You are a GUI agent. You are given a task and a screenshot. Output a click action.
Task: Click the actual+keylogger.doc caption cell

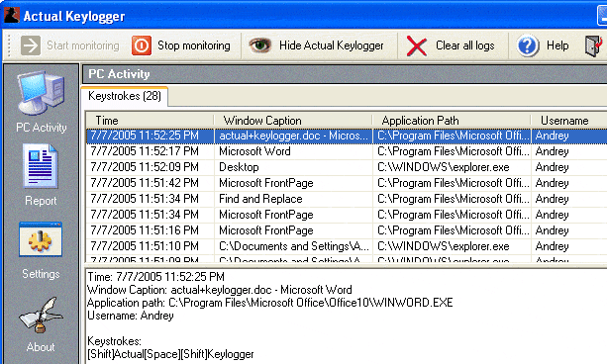click(x=293, y=136)
